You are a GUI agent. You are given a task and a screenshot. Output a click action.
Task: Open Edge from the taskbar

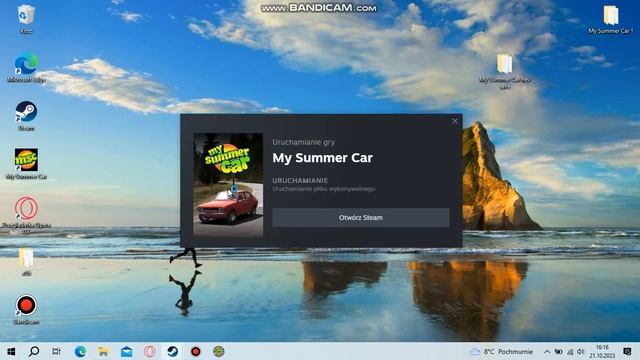pyautogui.click(x=80, y=351)
